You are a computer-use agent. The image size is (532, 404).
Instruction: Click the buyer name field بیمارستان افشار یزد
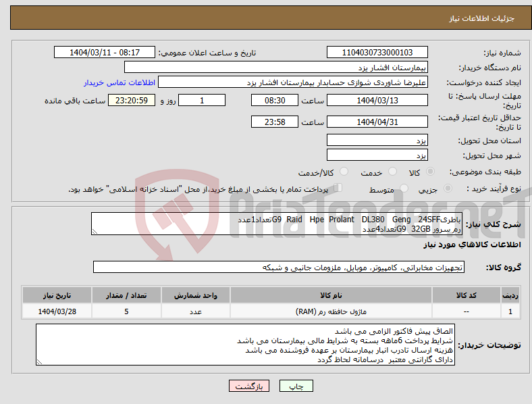(x=276, y=67)
